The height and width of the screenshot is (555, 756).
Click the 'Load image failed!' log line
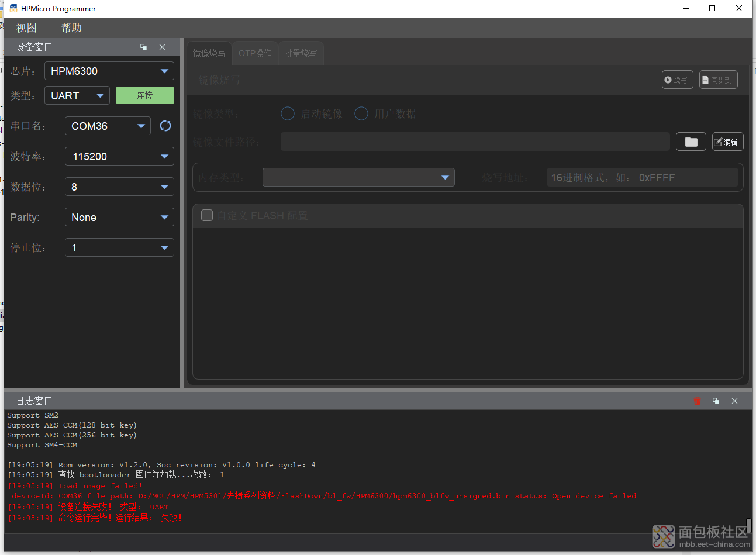tap(75, 485)
